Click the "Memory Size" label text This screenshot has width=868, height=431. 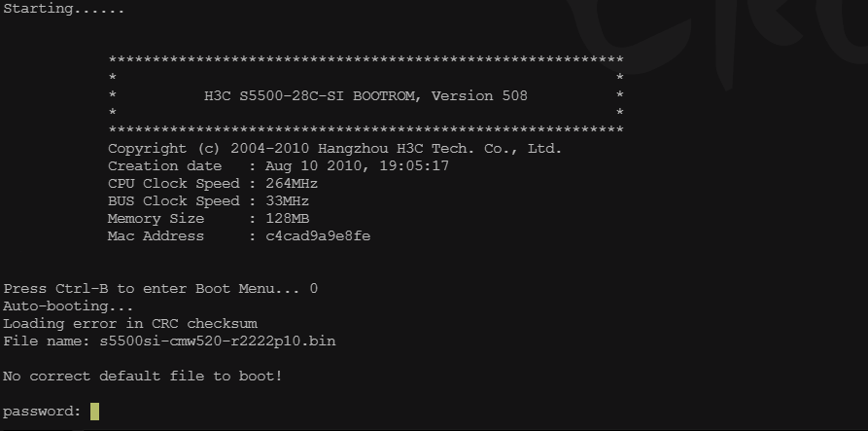[x=156, y=219]
